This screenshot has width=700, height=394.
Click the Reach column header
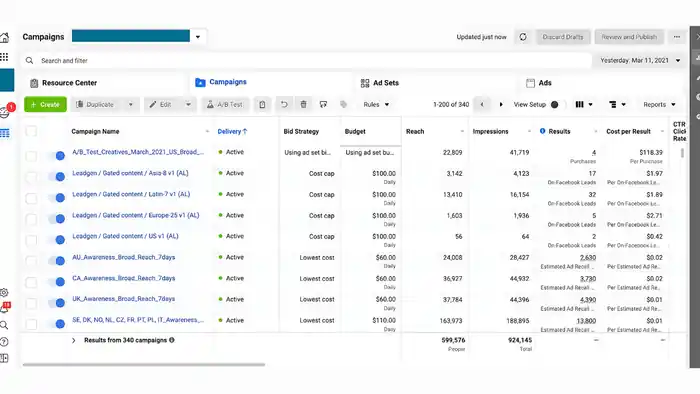coord(415,131)
